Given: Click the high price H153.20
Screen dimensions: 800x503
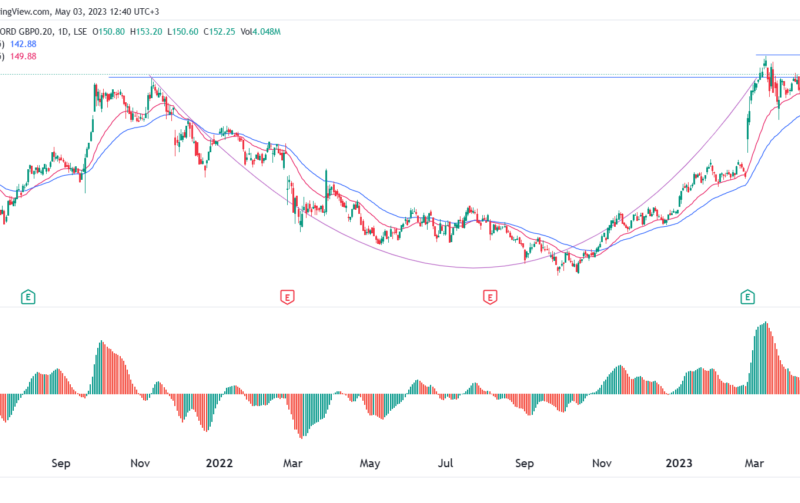Looking at the screenshot, I should pyautogui.click(x=146, y=32).
